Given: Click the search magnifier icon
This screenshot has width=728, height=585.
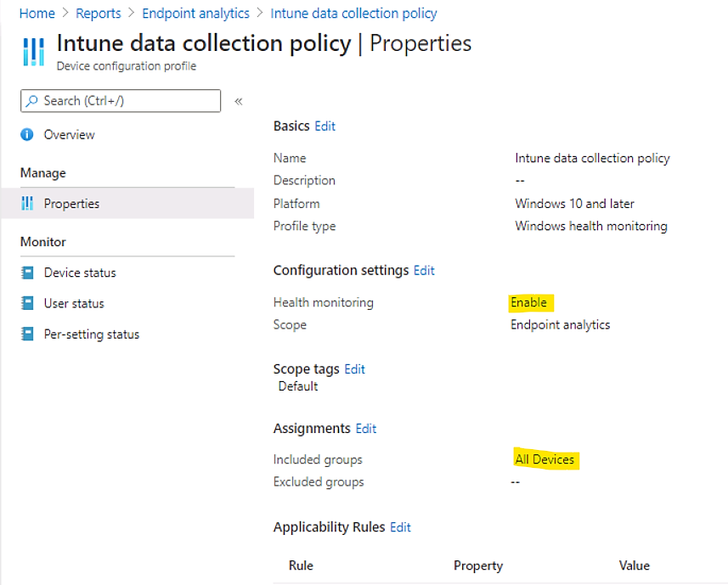Looking at the screenshot, I should click(x=31, y=101).
